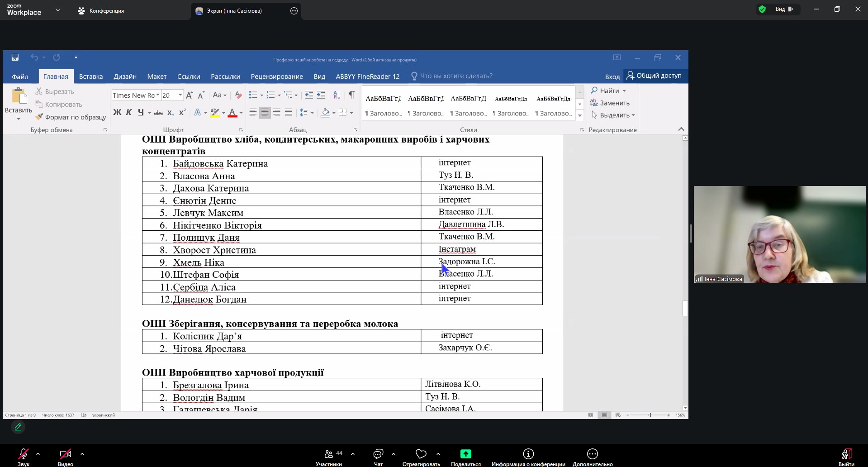Turn on camera with Видео button
The width and height of the screenshot is (868, 467).
click(65, 454)
